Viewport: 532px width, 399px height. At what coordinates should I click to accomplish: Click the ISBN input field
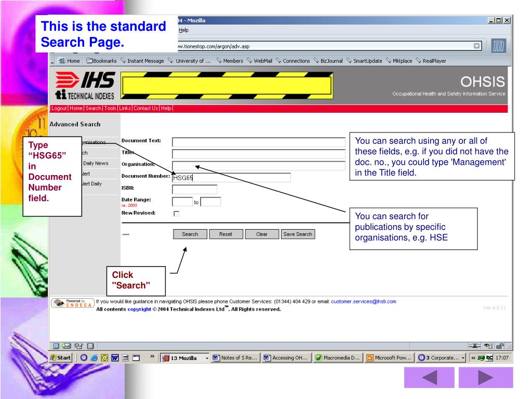pos(194,189)
